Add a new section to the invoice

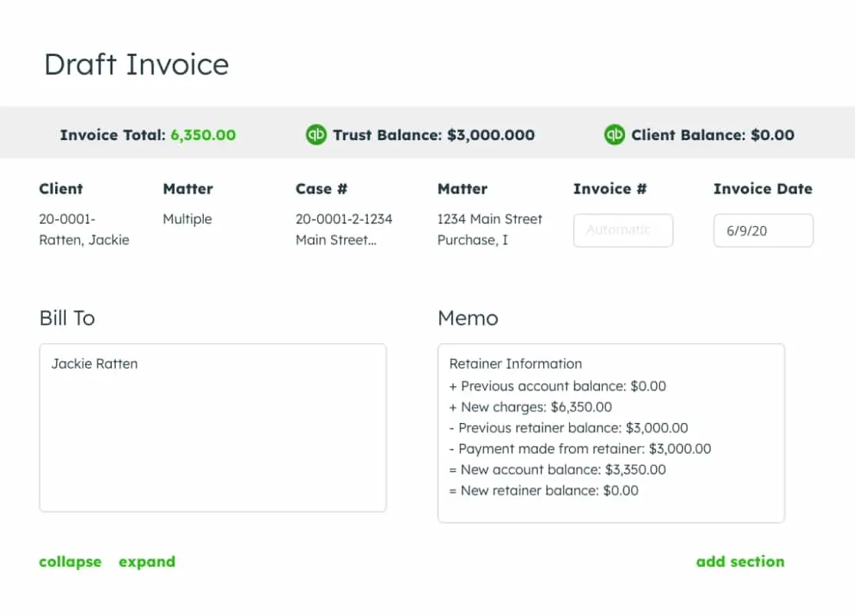click(740, 562)
